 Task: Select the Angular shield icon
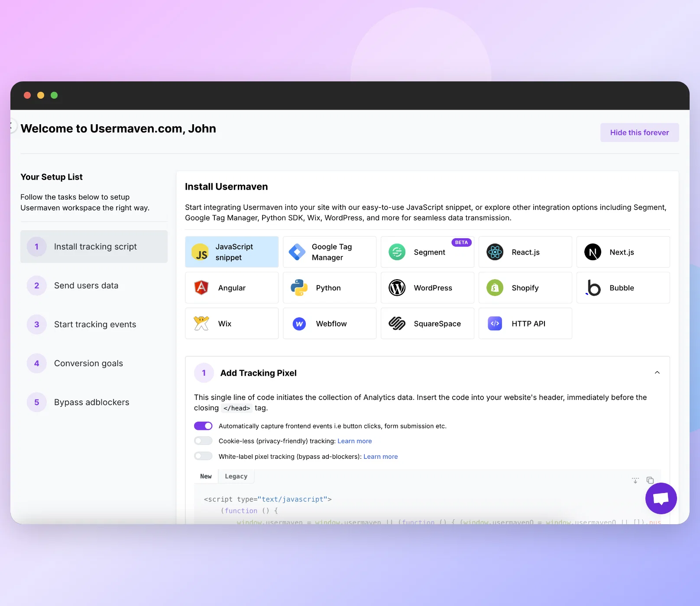coord(201,288)
